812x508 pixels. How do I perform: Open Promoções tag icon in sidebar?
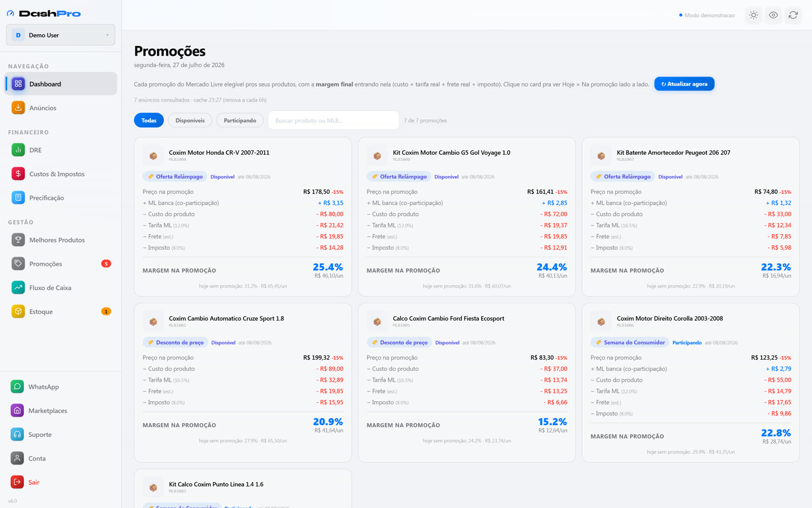click(18, 264)
